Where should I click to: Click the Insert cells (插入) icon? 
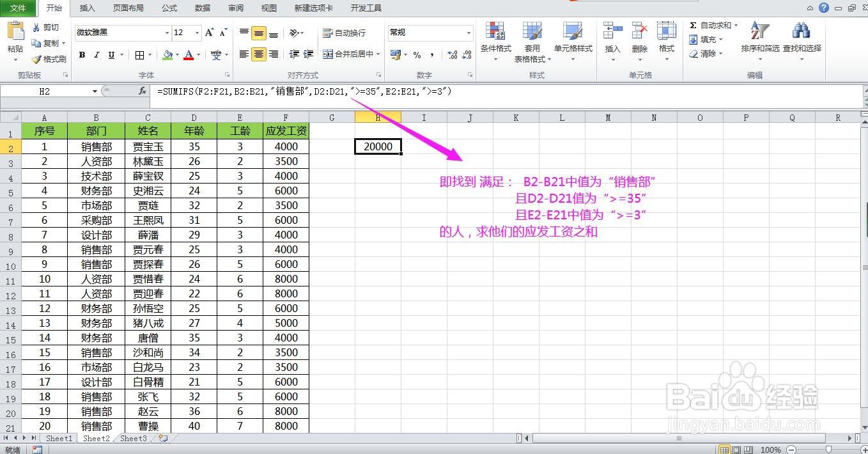(x=612, y=31)
